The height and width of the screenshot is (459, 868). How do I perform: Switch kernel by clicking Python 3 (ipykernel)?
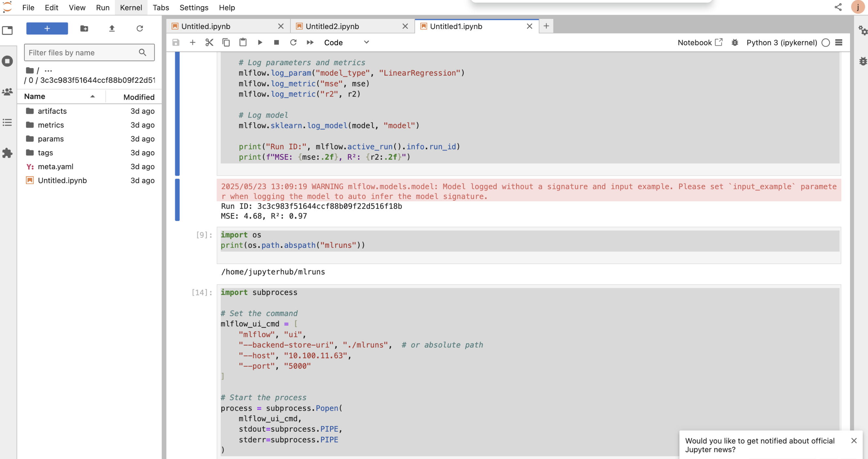[x=782, y=42]
